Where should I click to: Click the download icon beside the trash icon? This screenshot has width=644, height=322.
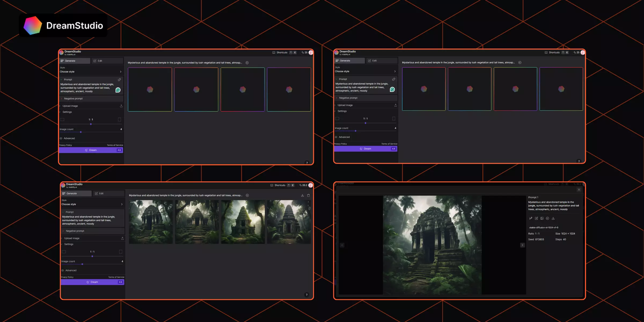302,195
